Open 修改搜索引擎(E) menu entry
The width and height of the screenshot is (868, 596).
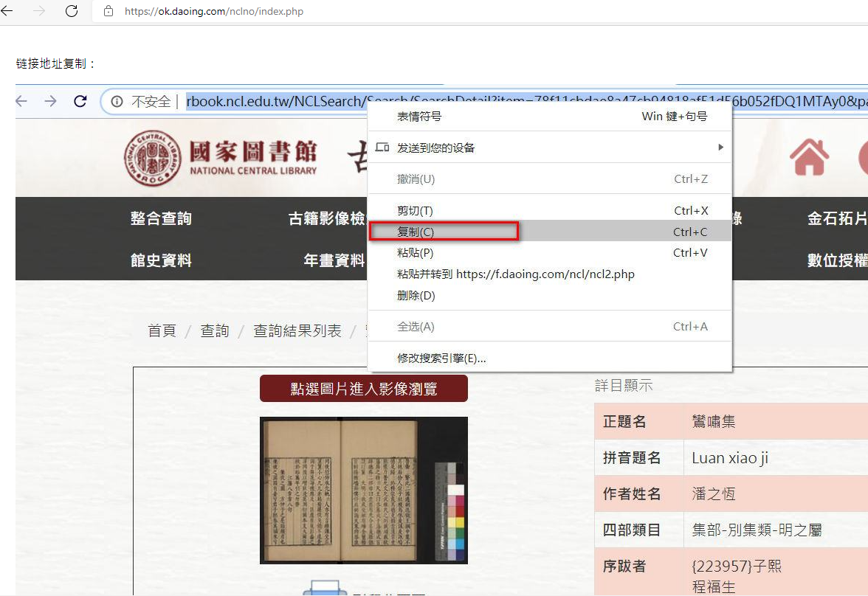pyautogui.click(x=441, y=358)
